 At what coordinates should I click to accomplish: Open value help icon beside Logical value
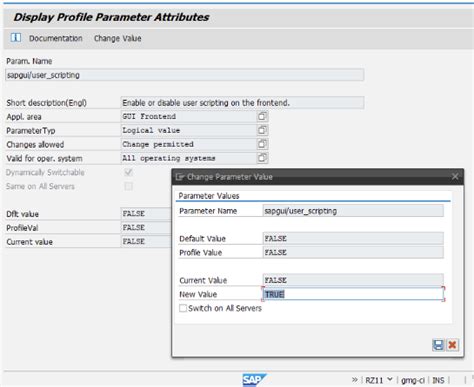click(x=262, y=130)
